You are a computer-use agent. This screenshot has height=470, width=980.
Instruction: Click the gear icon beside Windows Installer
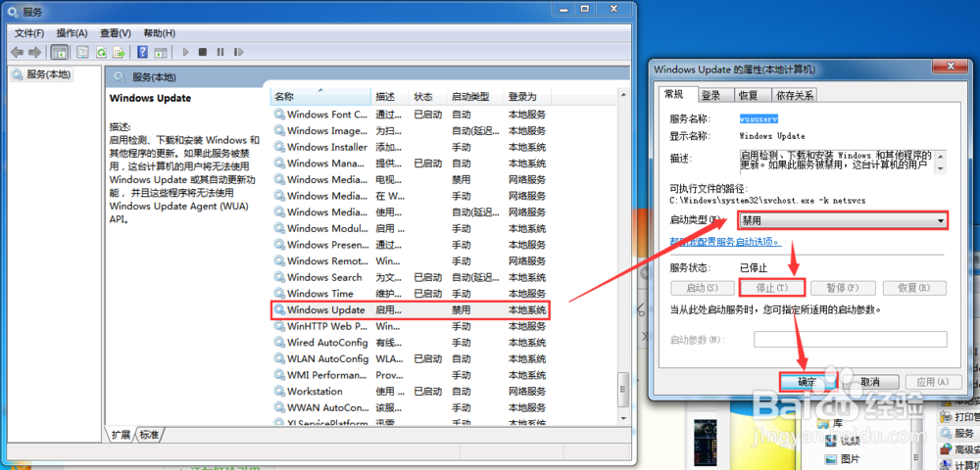[x=278, y=147]
